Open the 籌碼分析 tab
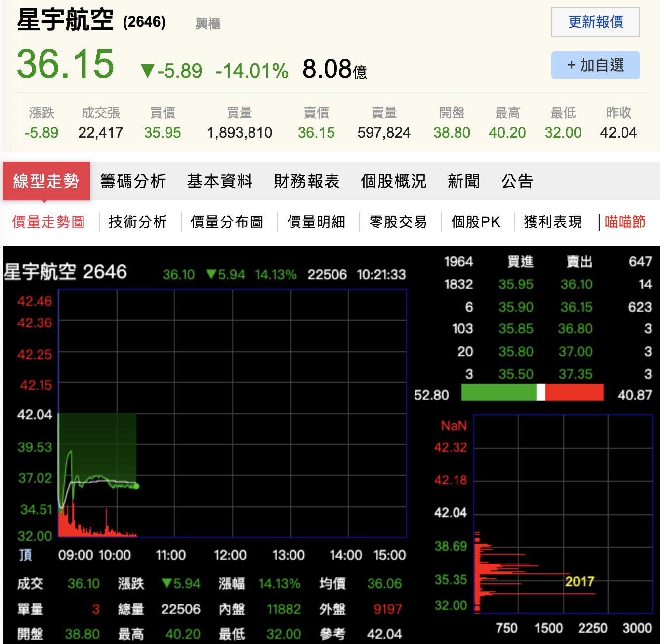This screenshot has width=664, height=644. coord(132,181)
